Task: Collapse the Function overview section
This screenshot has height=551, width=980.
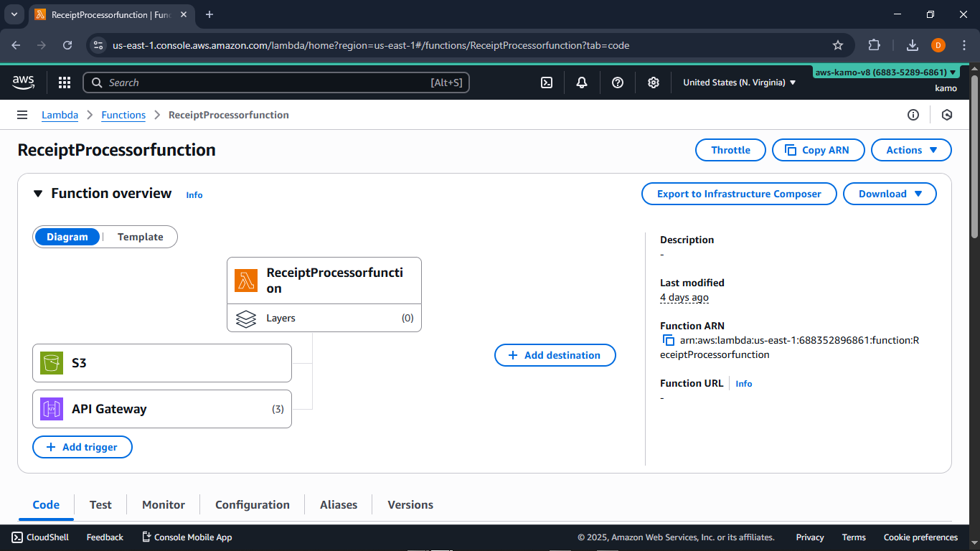Action: point(38,193)
